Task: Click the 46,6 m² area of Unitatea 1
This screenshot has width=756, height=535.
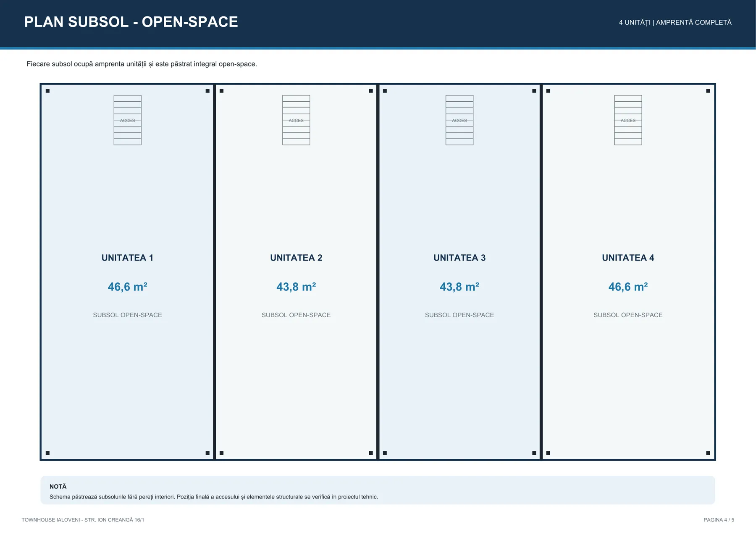Action: click(x=127, y=287)
